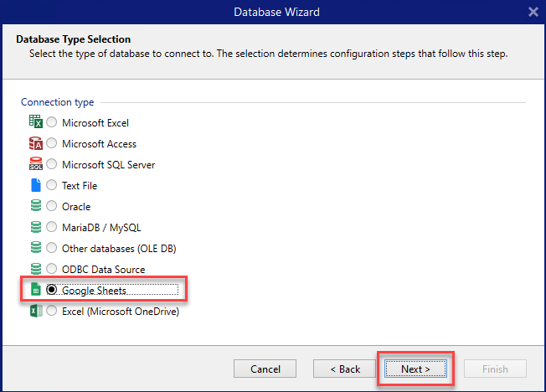This screenshot has width=546, height=392.
Task: Click the Excel OneDrive icon
Action: [35, 311]
